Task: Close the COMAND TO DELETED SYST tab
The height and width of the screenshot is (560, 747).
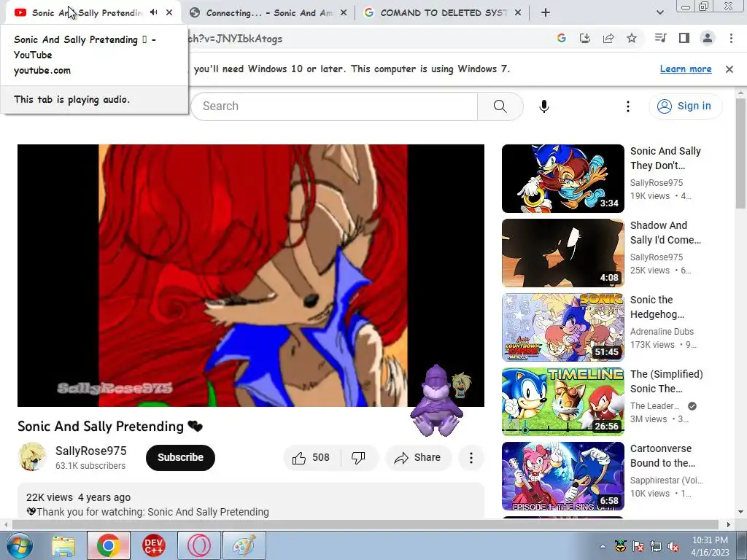Action: [x=518, y=13]
